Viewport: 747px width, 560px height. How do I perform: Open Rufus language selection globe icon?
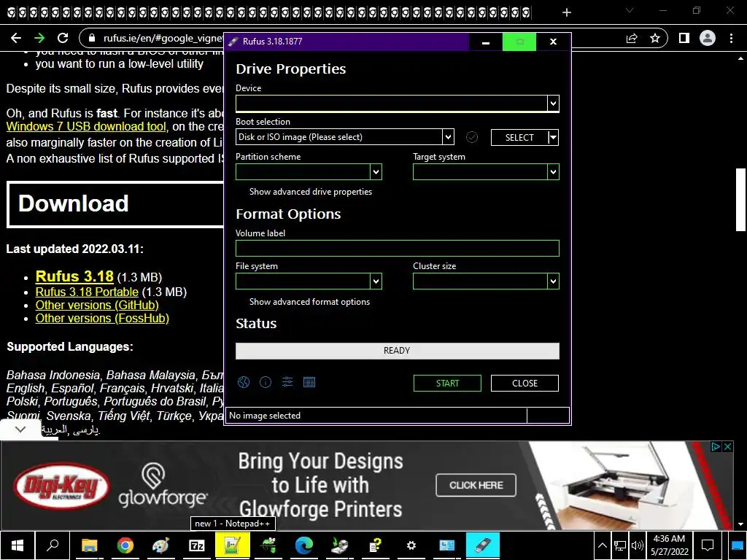point(244,382)
